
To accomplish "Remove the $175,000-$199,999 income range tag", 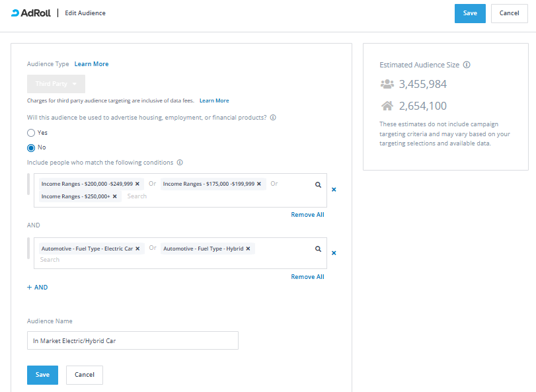I will [x=259, y=184].
